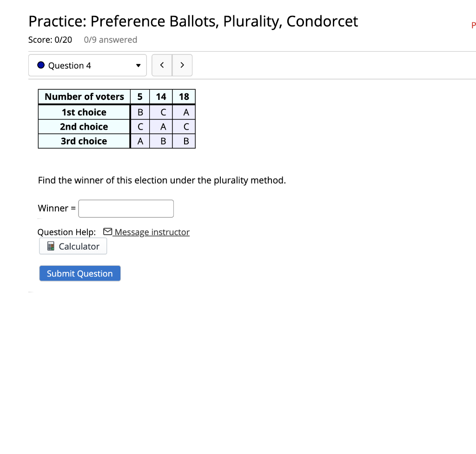Toggle the previous question navigation control
476x454 pixels.
point(162,65)
